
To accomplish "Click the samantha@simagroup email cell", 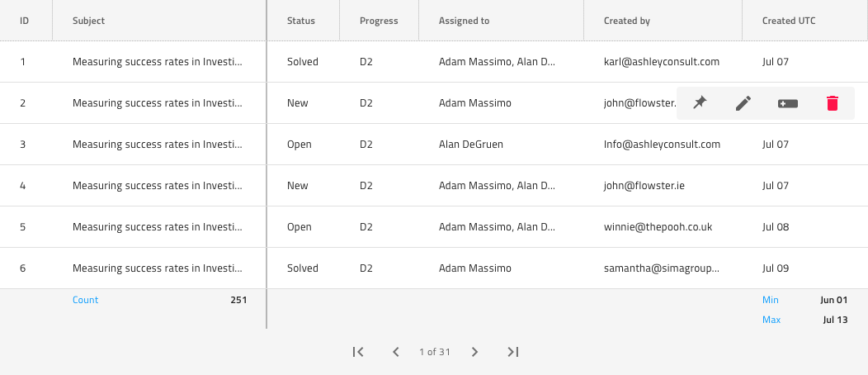I will [661, 268].
